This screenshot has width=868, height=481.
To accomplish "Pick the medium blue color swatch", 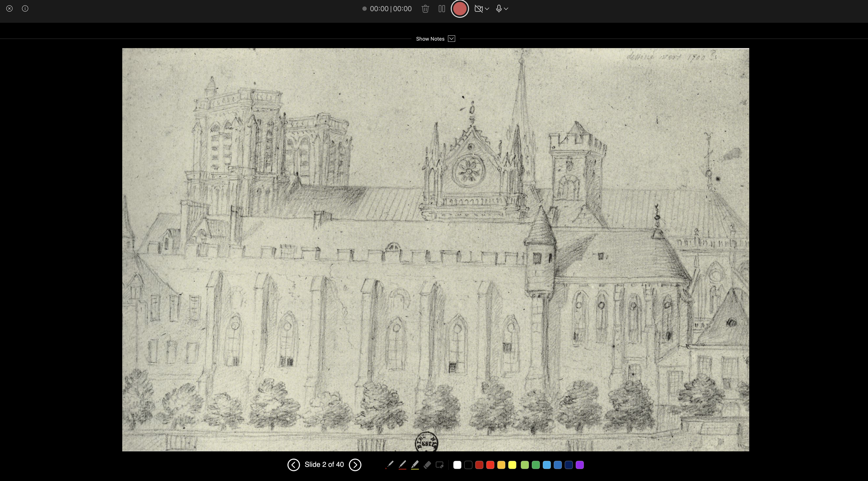I will point(558,465).
